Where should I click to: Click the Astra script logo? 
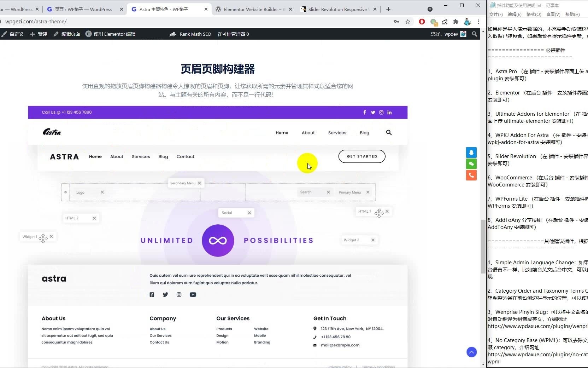point(52,132)
